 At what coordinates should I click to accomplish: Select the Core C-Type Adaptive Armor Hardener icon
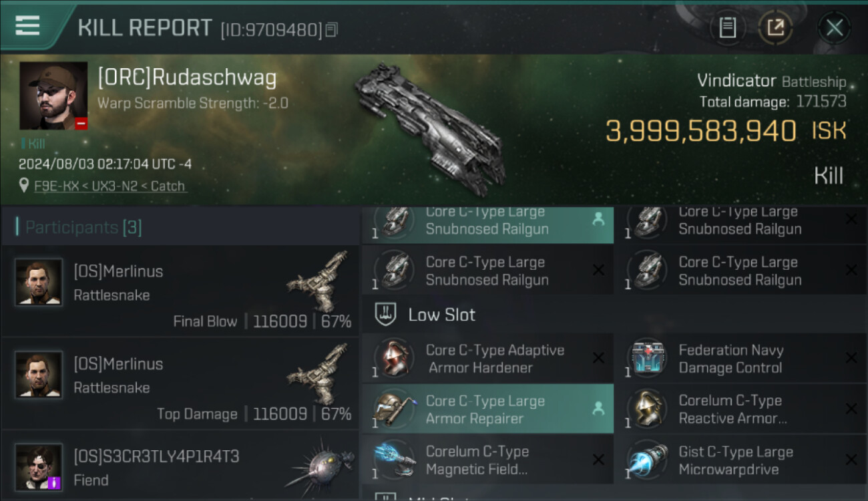tap(395, 359)
